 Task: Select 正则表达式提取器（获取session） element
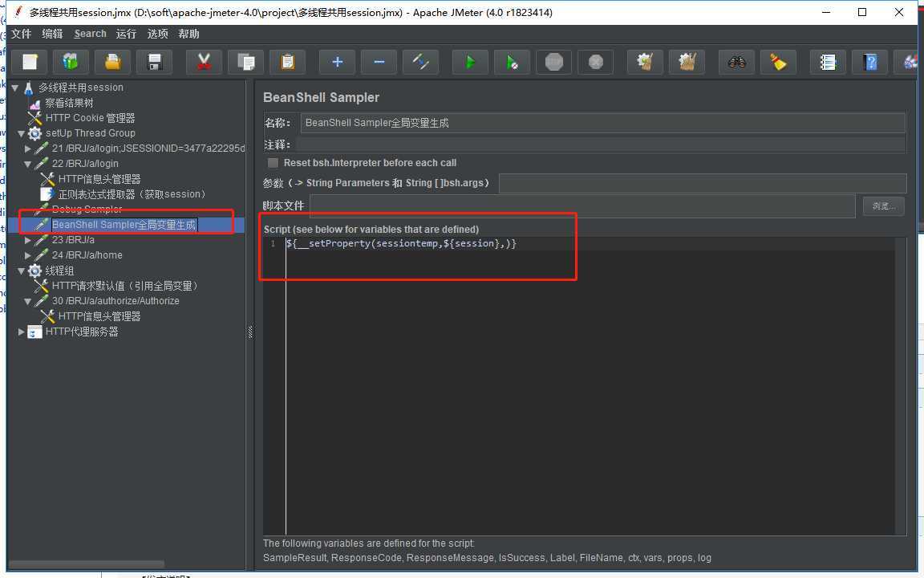point(132,194)
